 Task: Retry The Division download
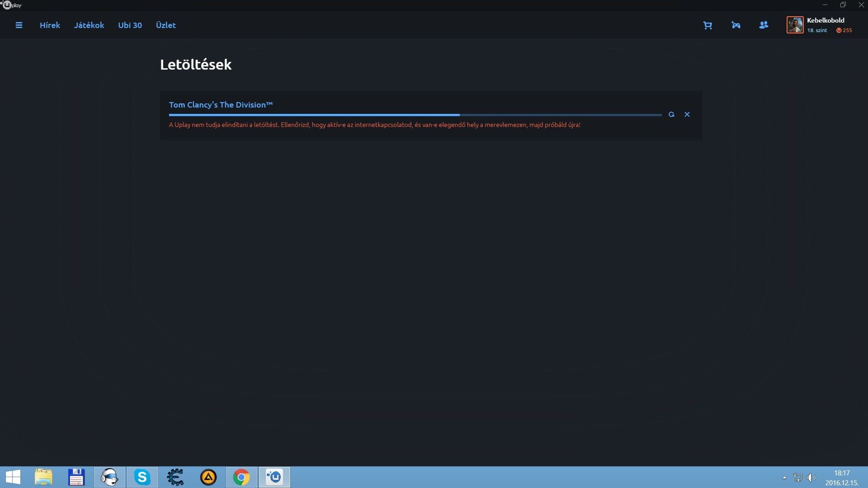click(671, 115)
